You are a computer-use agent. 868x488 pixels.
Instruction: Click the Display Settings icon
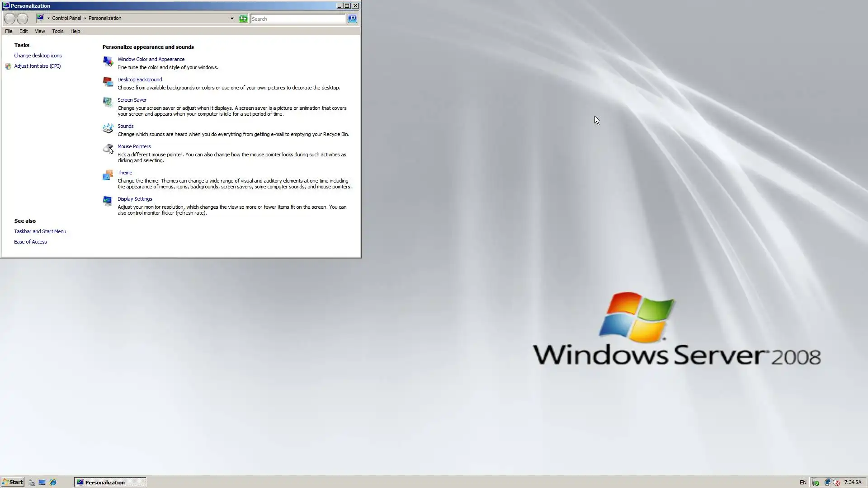108,201
